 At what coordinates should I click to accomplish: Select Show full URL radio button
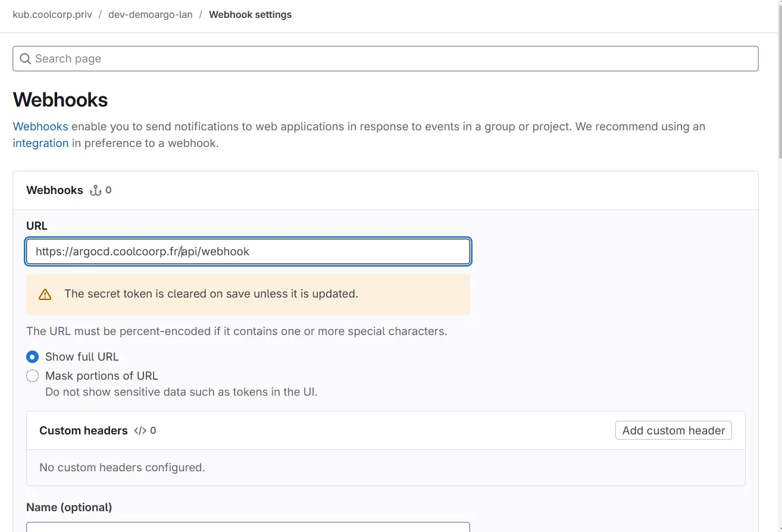point(33,357)
